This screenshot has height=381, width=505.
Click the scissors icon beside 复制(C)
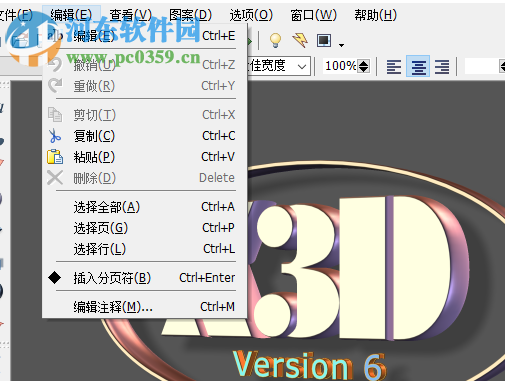[x=55, y=136]
